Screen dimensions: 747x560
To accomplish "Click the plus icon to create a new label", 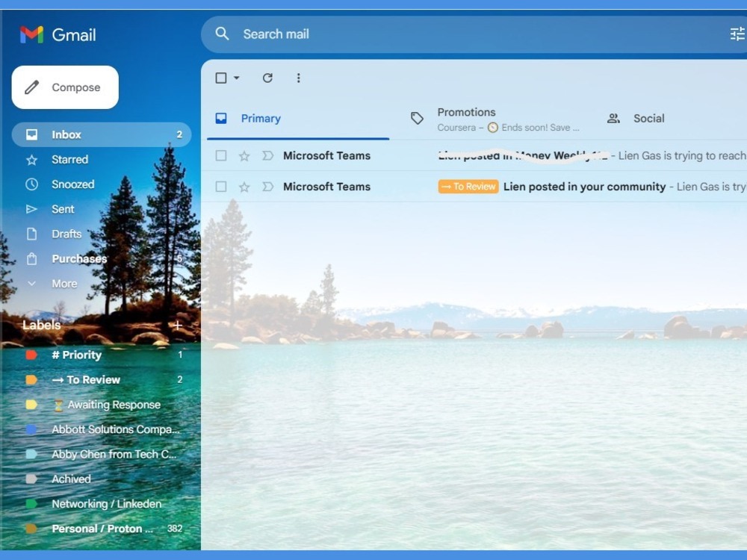I will coord(177,326).
